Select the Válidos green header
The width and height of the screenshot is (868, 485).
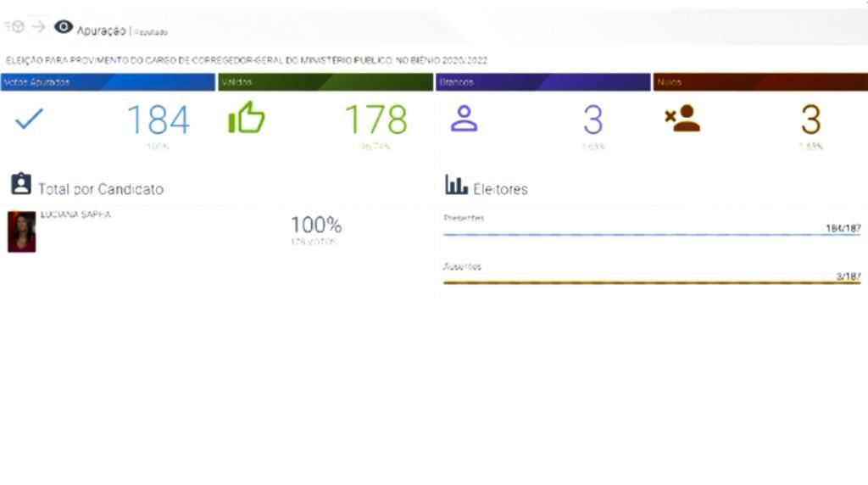click(325, 82)
